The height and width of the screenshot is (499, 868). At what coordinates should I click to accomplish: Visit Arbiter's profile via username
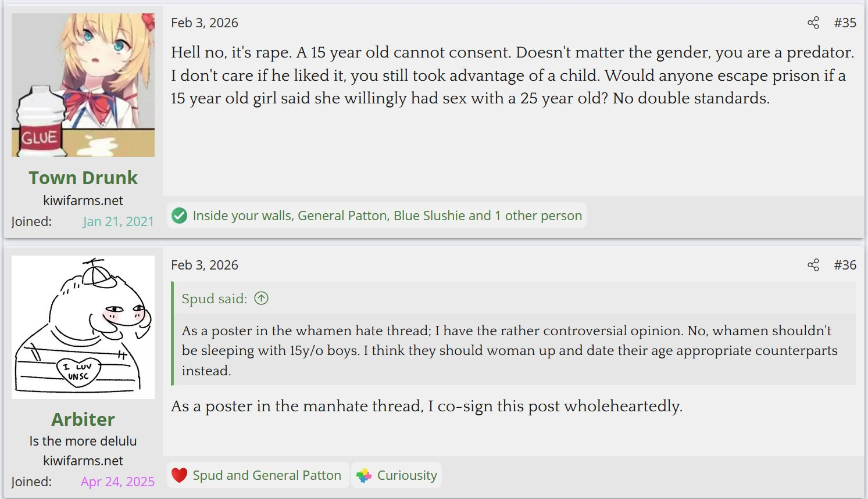coord(83,419)
